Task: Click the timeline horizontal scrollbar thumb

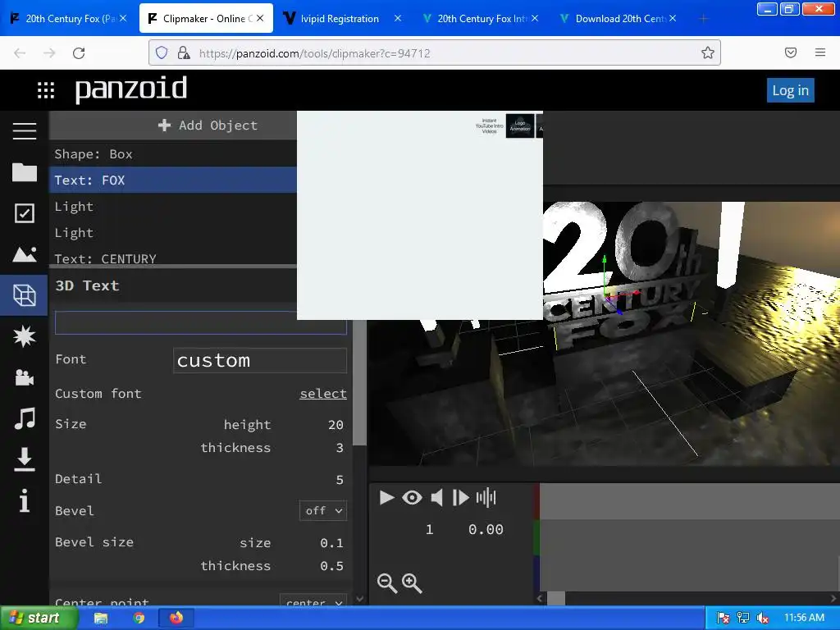Action: coord(556,598)
